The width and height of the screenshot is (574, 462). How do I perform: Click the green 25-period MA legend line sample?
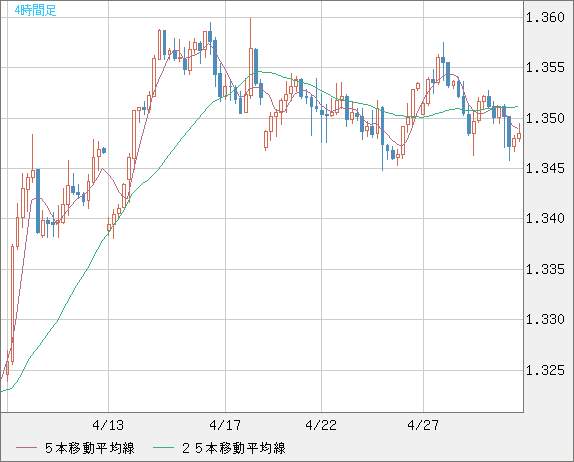[163, 448]
